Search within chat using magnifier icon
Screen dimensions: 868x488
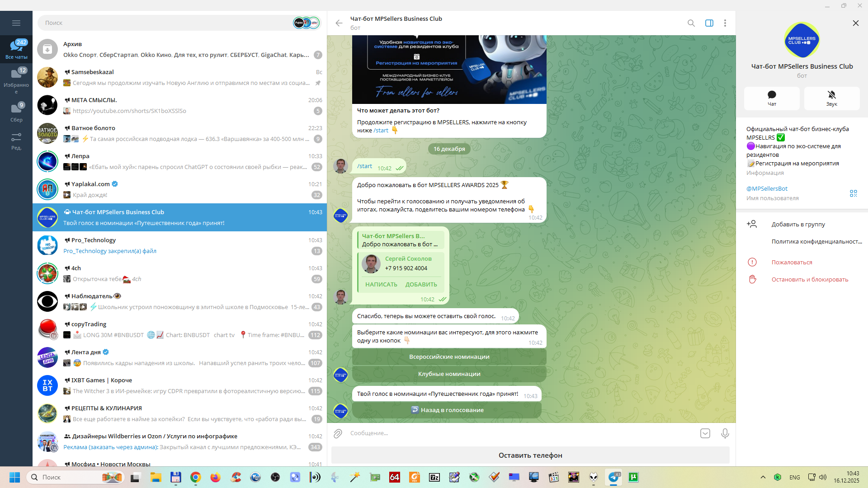tap(691, 23)
